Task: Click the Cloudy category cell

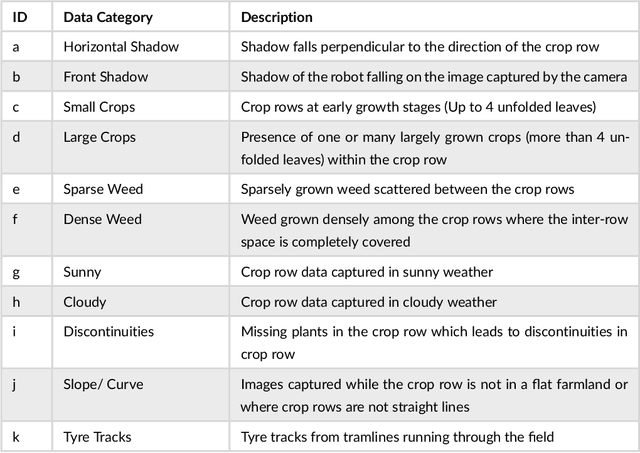Action: 84,301
